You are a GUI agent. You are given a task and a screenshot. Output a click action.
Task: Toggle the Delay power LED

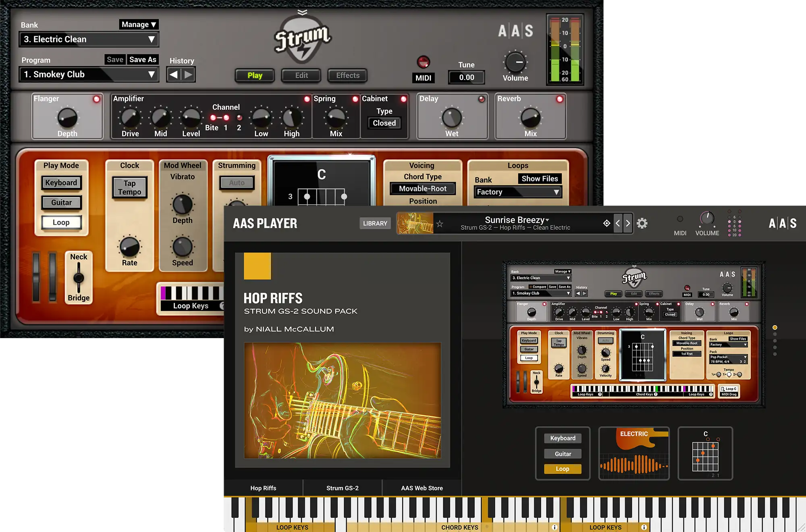click(482, 99)
